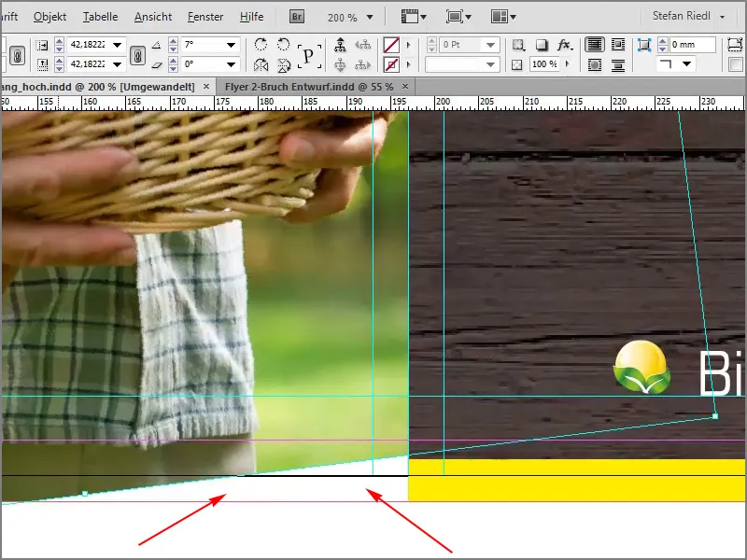Click the Select Next Object icon
The height and width of the screenshot is (560, 747).
click(363, 64)
